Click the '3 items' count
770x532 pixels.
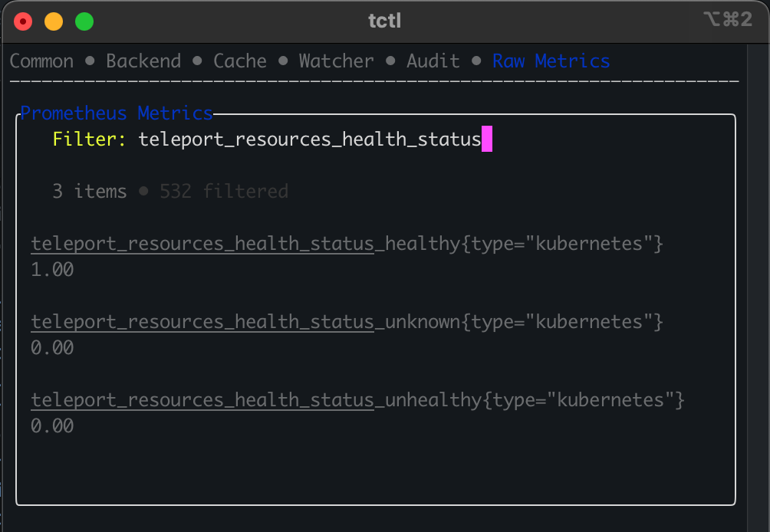89,191
